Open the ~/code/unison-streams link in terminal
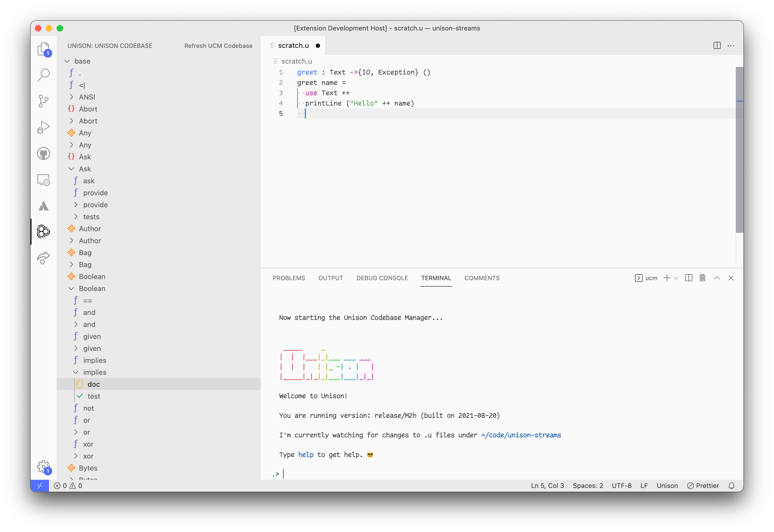This screenshot has width=774, height=532. 521,435
